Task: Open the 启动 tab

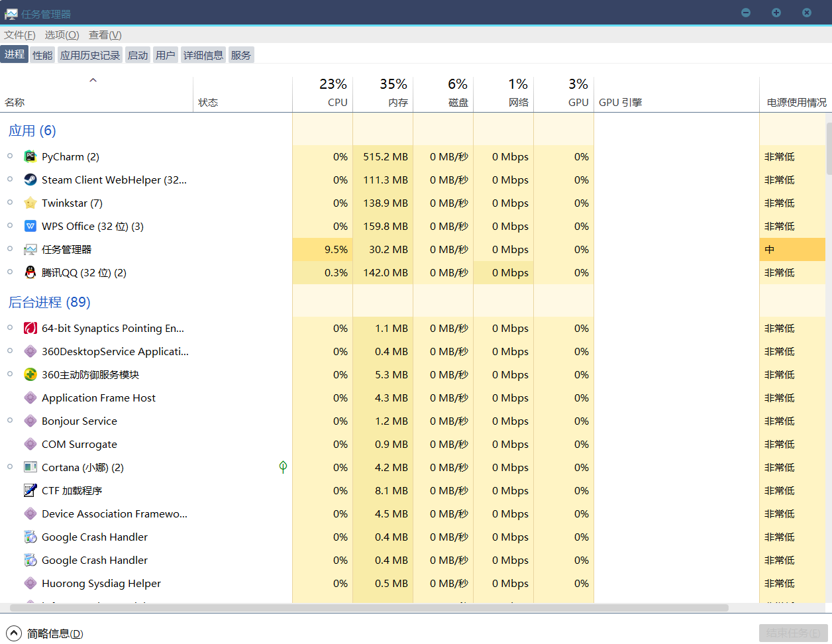Action: 138,55
